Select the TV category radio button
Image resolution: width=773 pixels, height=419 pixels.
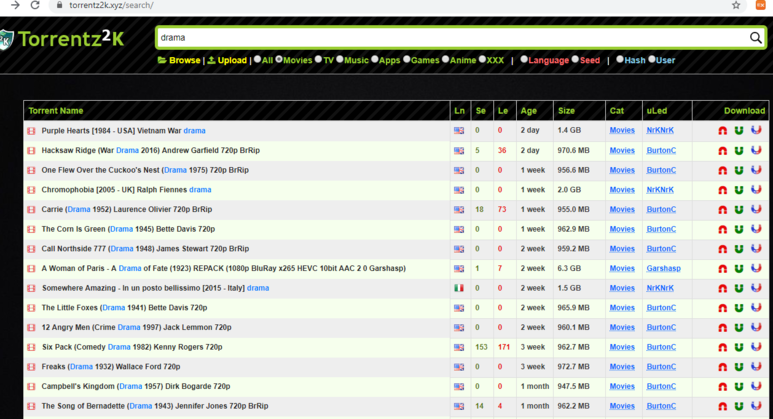pos(318,60)
